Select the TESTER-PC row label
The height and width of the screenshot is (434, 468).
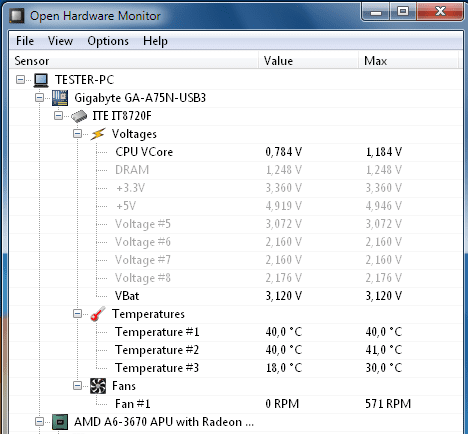[84, 80]
